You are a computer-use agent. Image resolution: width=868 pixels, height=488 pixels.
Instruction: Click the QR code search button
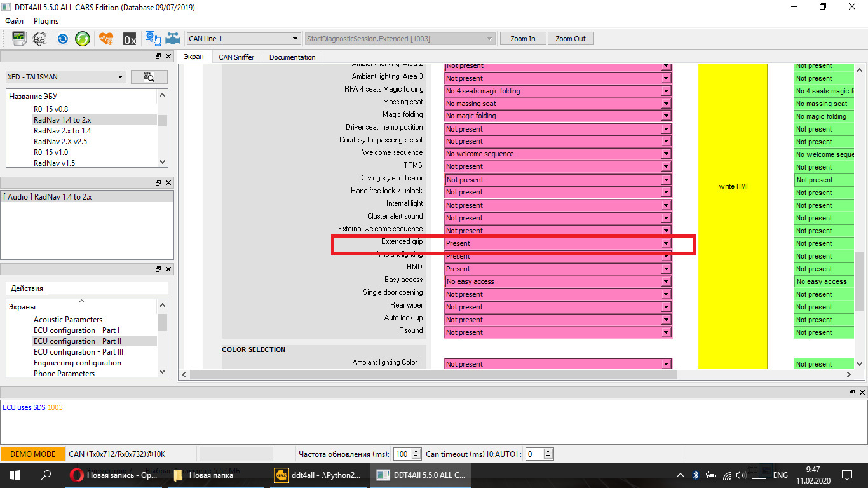click(x=149, y=77)
